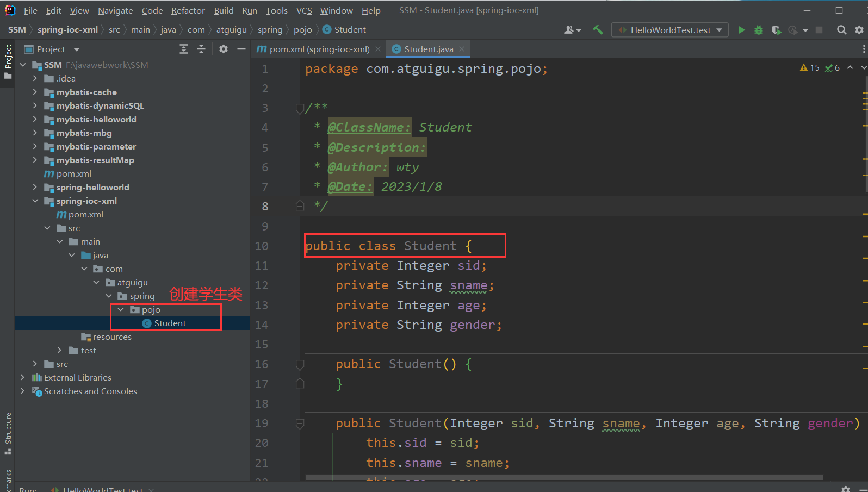Open the editor tabs more-options menu
Viewport: 868px width, 492px height.
pyautogui.click(x=864, y=49)
